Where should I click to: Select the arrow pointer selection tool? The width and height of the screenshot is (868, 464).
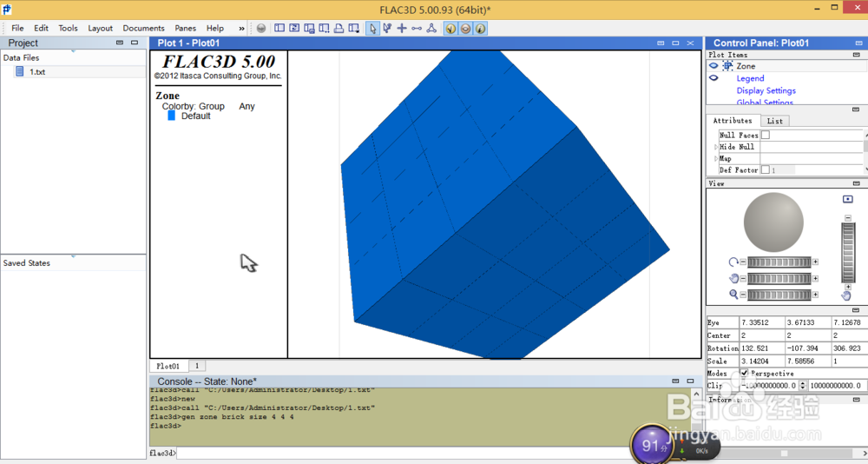point(372,29)
